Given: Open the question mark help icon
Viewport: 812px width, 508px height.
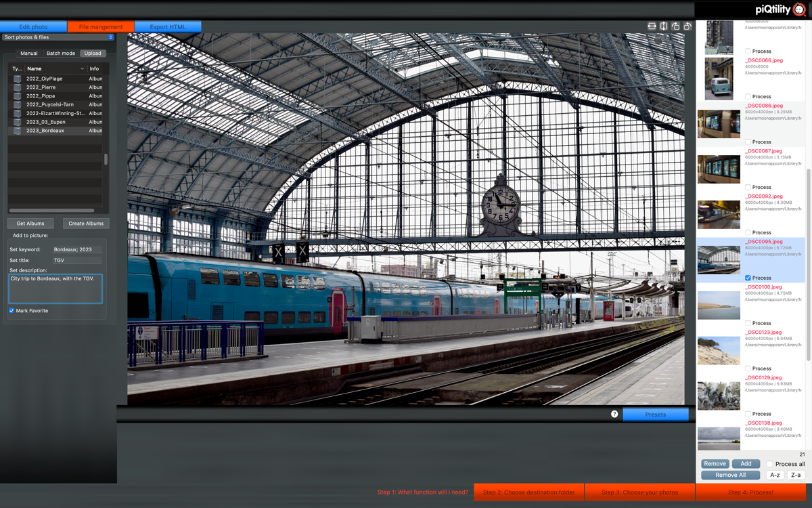Looking at the screenshot, I should [x=614, y=414].
